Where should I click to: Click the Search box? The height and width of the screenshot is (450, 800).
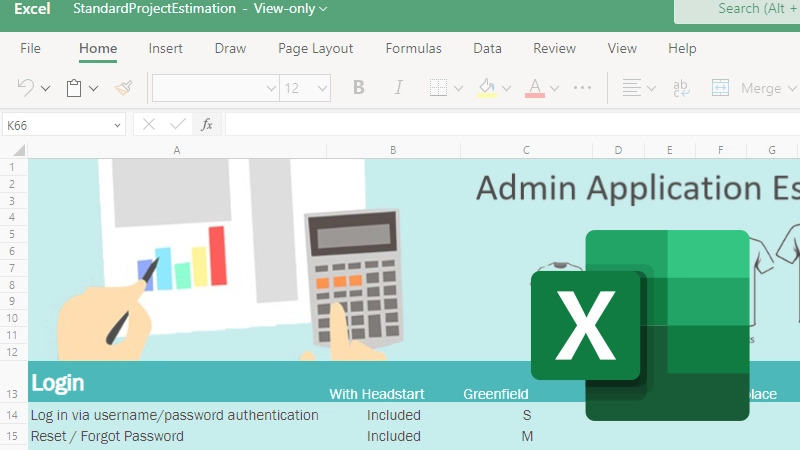tap(737, 11)
